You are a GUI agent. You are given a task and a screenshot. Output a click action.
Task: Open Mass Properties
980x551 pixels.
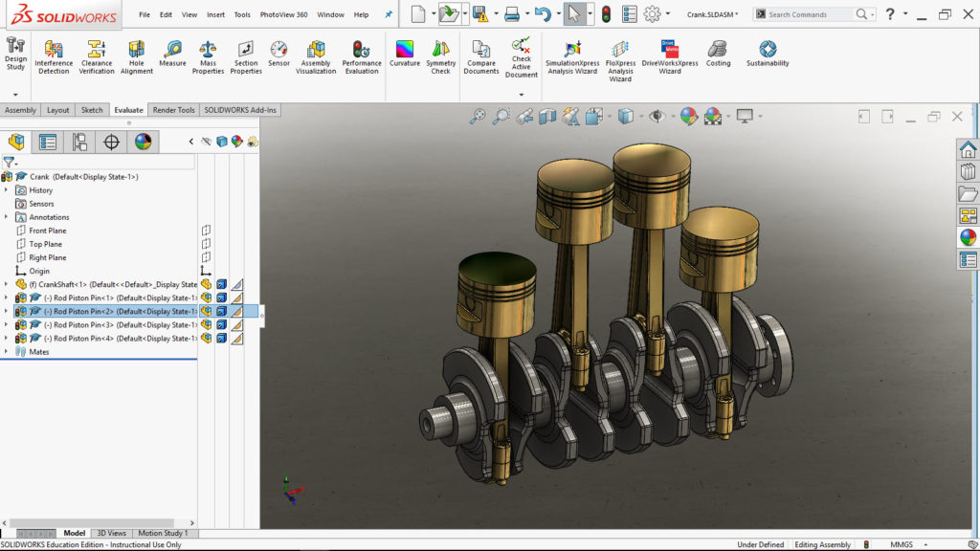pos(208,55)
